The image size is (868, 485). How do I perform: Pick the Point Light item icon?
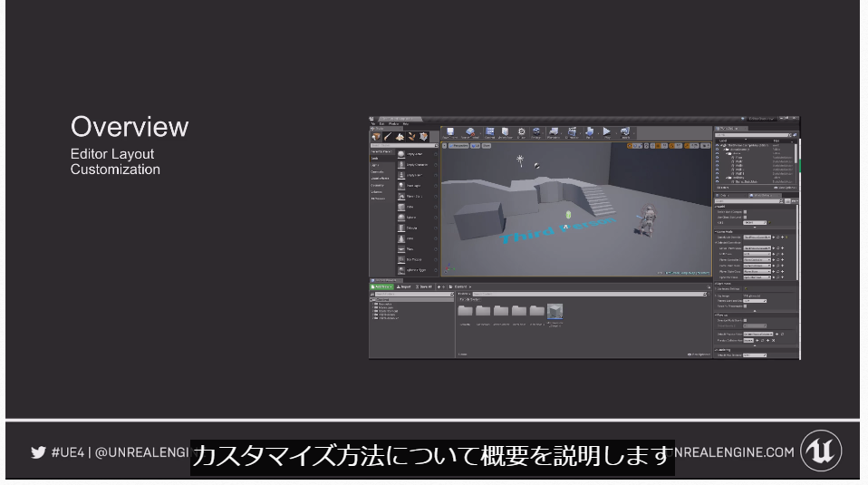[401, 186]
